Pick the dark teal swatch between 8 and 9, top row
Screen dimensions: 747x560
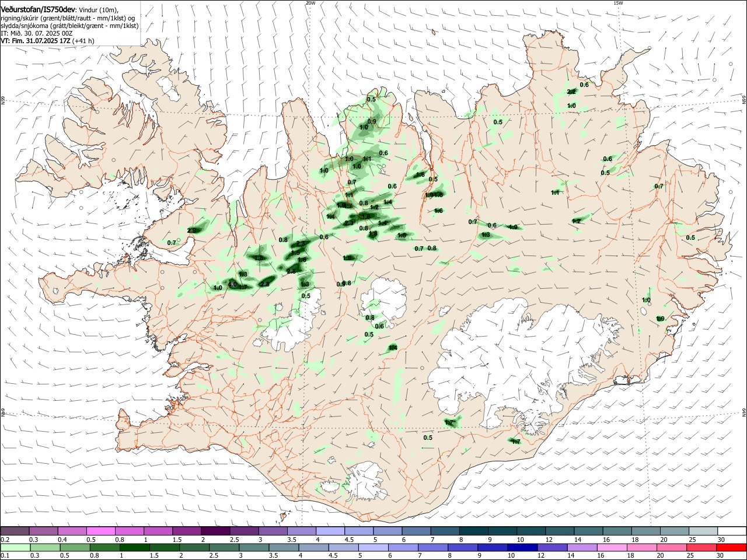click(473, 531)
